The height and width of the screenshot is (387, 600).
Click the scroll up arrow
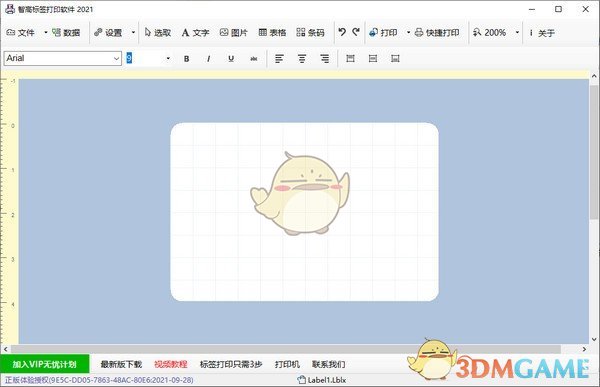tap(594, 76)
